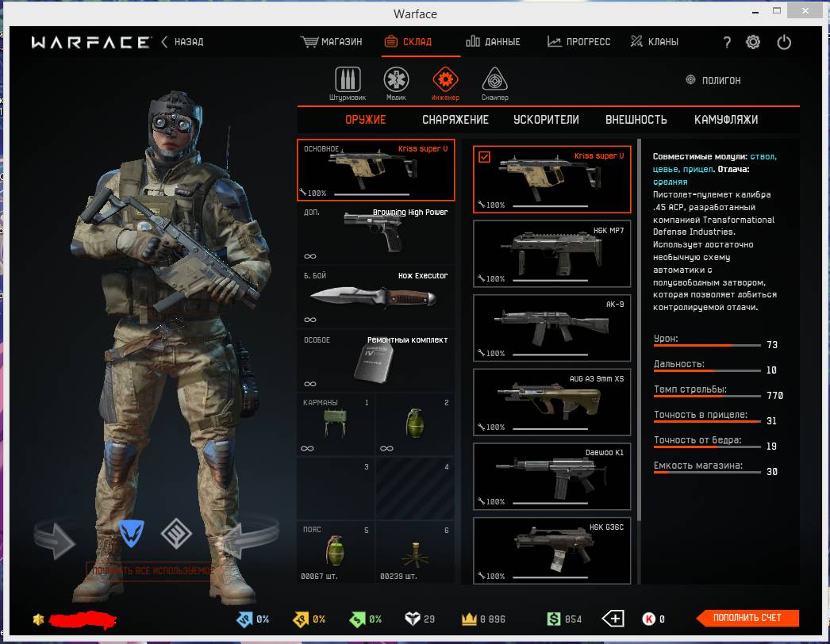
Task: Click the blue Warface emblem icon
Action: 131,532
